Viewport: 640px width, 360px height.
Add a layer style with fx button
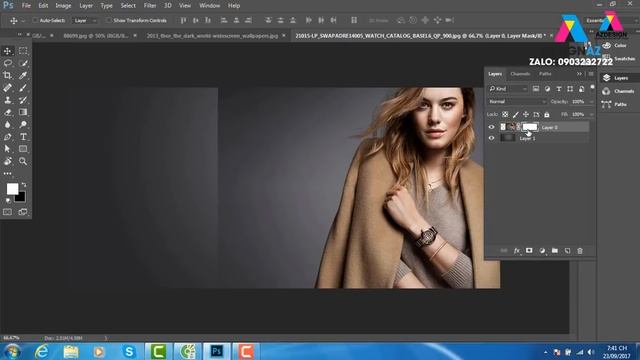[x=517, y=251]
